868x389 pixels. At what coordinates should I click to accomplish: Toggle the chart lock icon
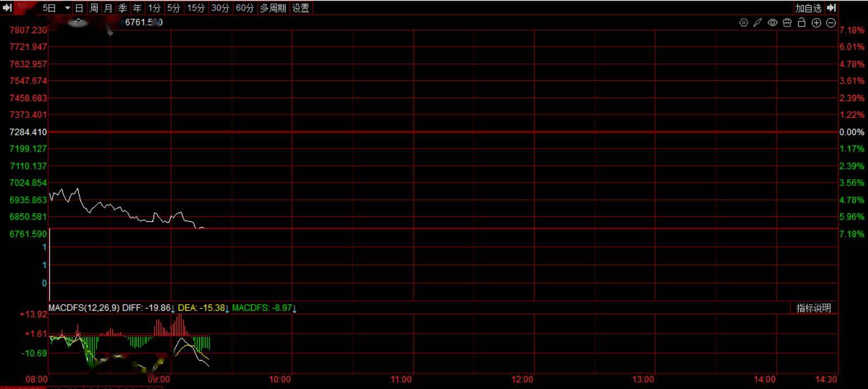coord(801,23)
